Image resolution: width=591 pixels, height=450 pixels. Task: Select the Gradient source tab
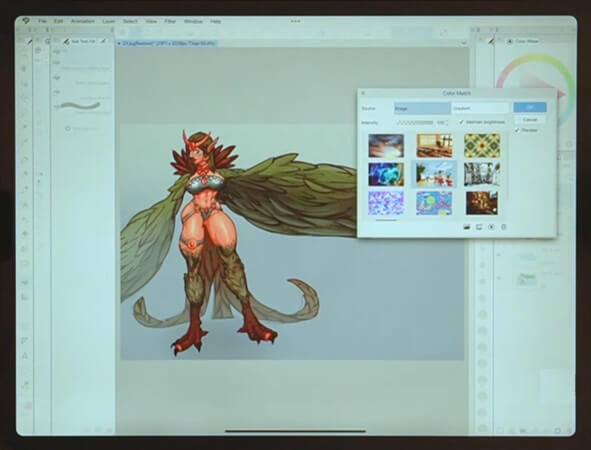(480, 108)
